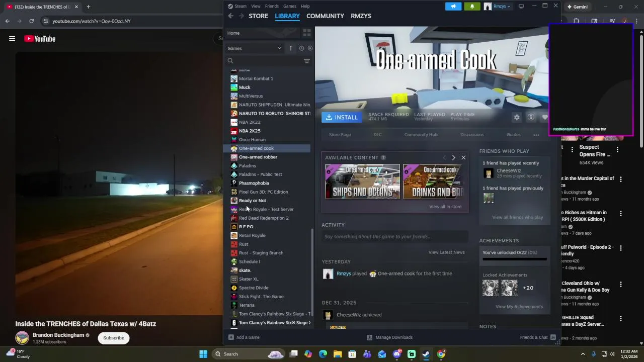Toggle the recent activity clock filter
The width and height of the screenshot is (644, 362).
pos(301,48)
